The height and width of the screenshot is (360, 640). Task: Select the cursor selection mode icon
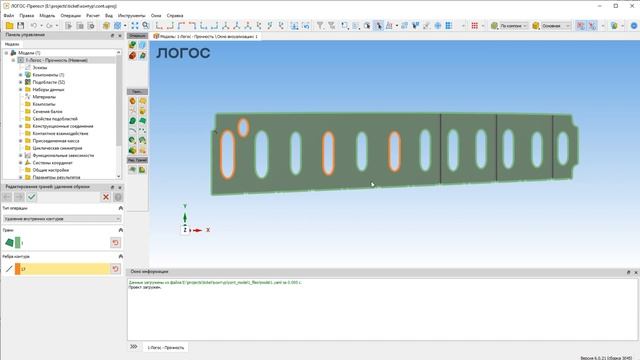379,26
